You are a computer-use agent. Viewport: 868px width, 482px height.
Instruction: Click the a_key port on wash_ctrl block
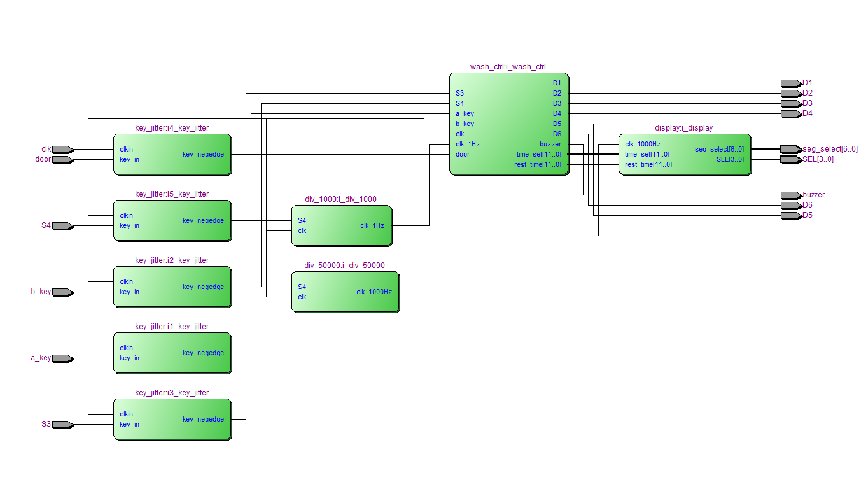(x=465, y=114)
